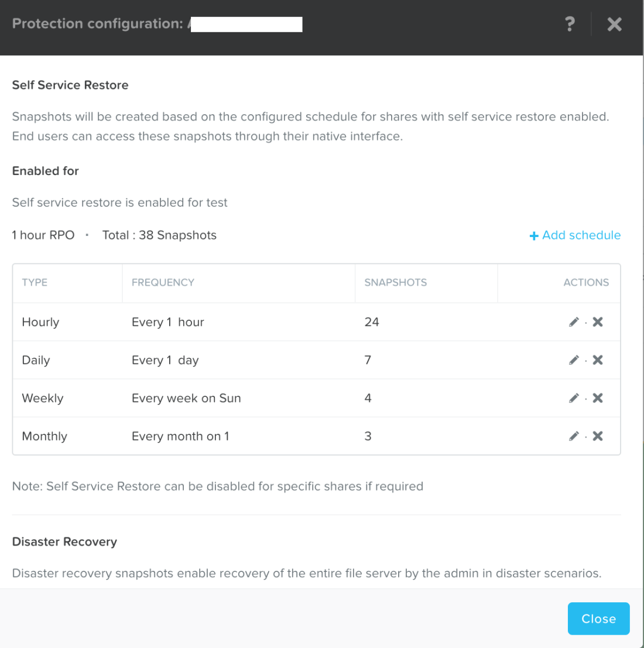This screenshot has width=644, height=648.
Task: Click the Disaster Recovery section heading
Action: (64, 541)
